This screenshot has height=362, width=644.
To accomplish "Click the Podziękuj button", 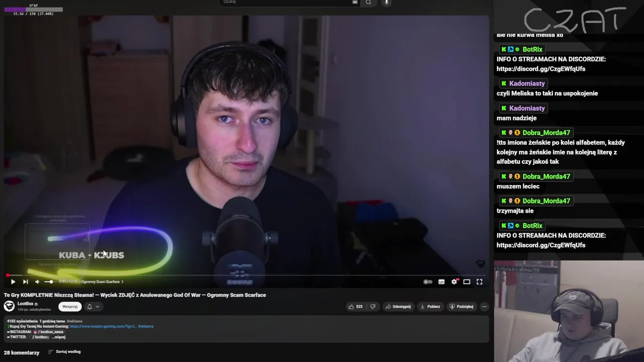I will [461, 306].
